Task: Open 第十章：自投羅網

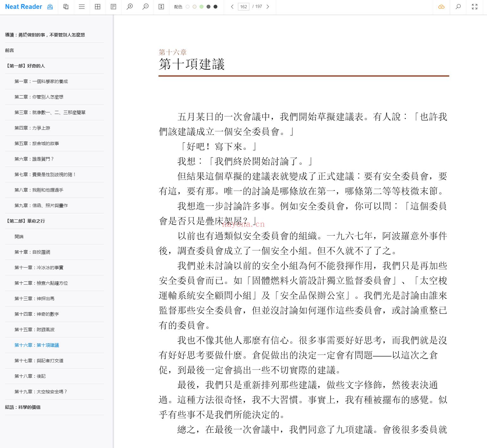Action: pos(32,252)
